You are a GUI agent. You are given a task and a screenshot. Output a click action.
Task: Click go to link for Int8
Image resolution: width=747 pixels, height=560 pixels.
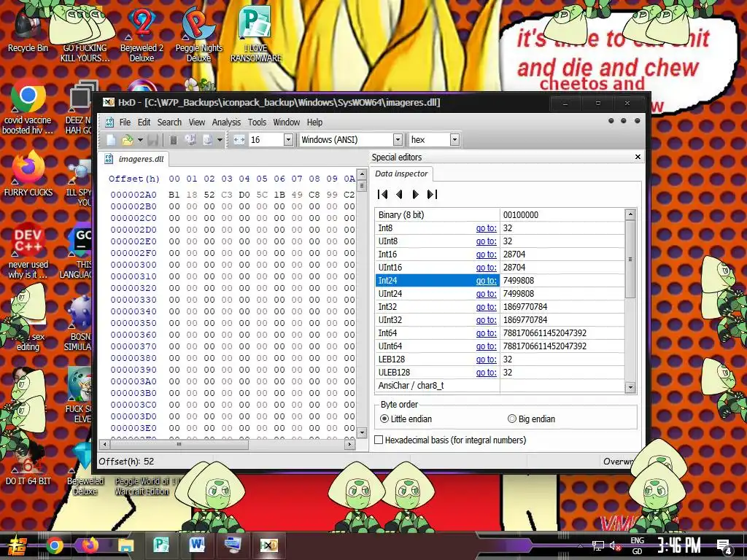pos(486,228)
